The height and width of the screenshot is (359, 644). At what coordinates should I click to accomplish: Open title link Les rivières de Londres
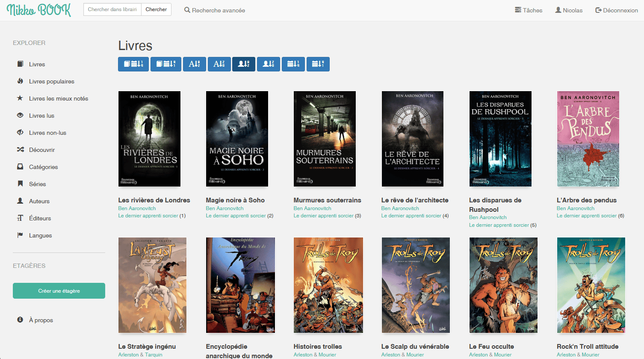(154, 200)
